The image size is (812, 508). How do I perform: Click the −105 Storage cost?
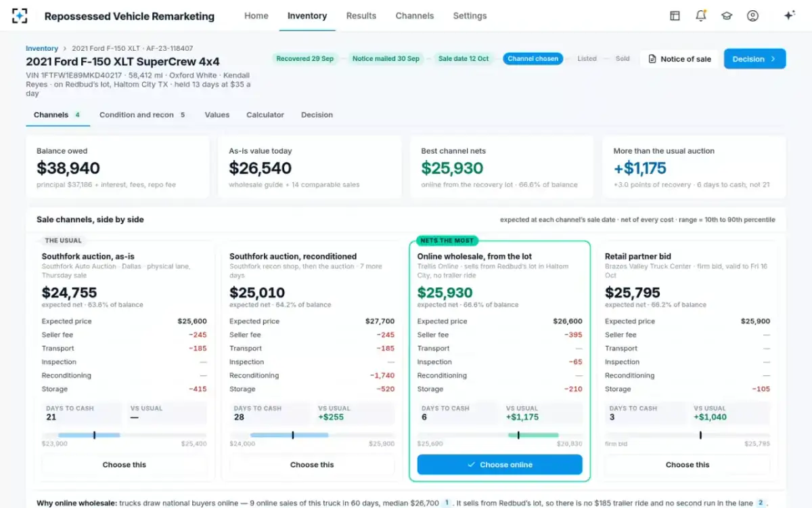click(761, 389)
